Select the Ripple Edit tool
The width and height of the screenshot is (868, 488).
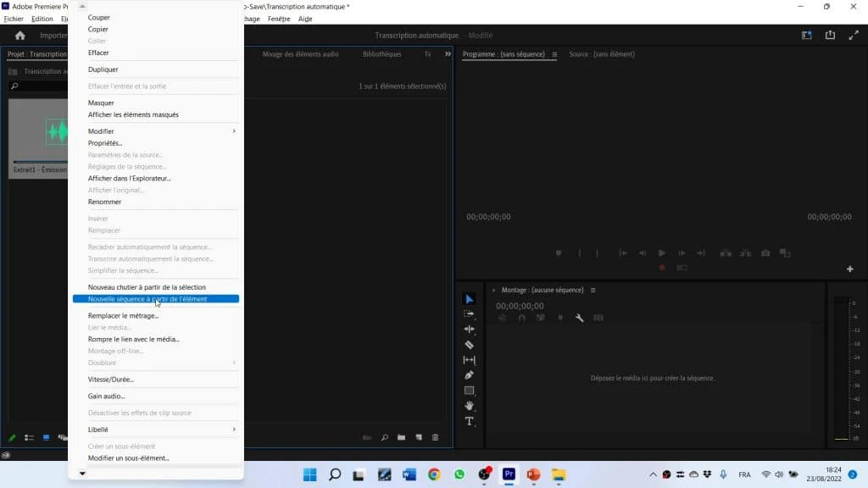[x=469, y=330]
